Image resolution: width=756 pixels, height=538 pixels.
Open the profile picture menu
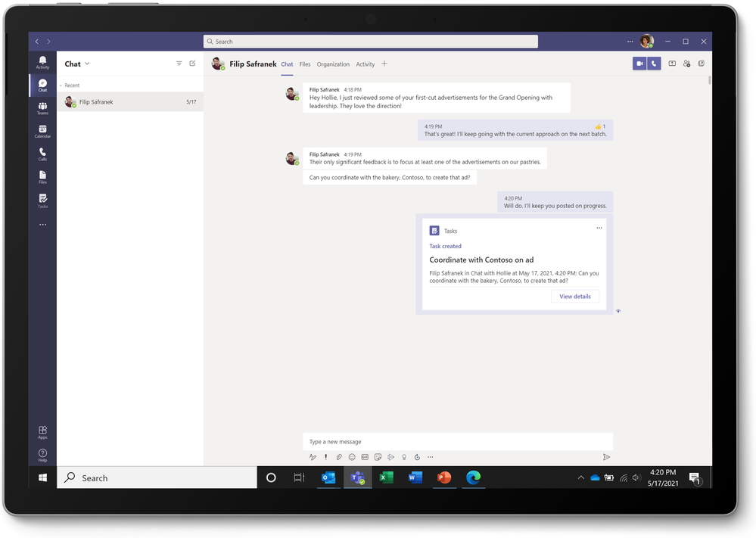click(647, 42)
